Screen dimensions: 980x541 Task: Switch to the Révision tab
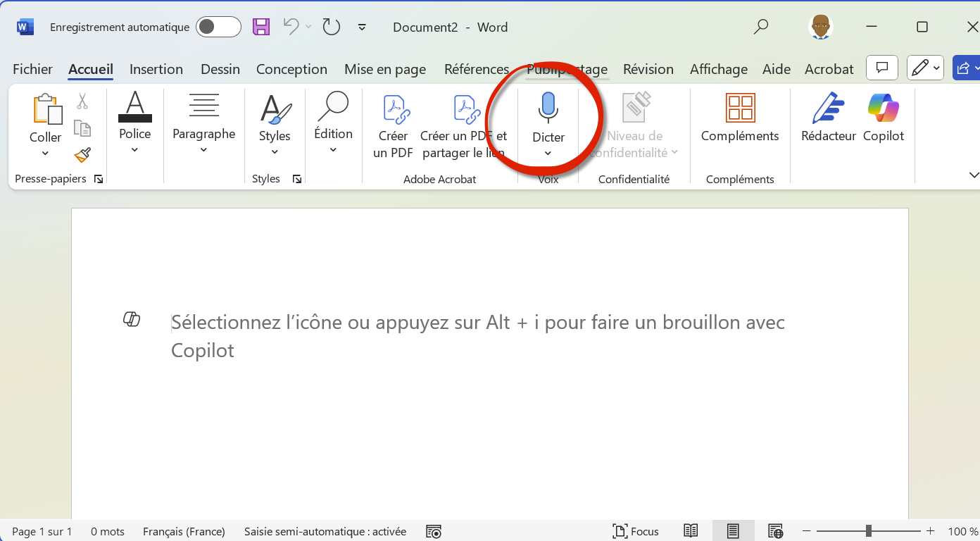648,69
